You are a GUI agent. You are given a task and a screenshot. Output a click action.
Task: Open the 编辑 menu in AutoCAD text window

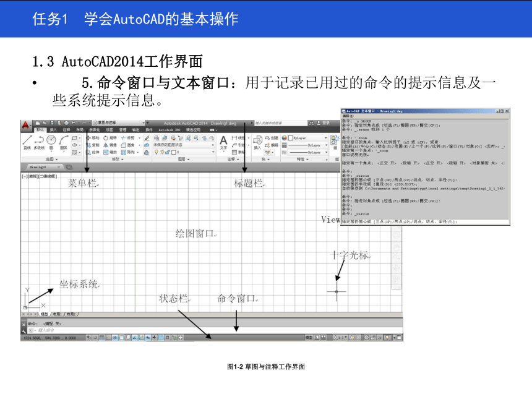pyautogui.click(x=348, y=116)
